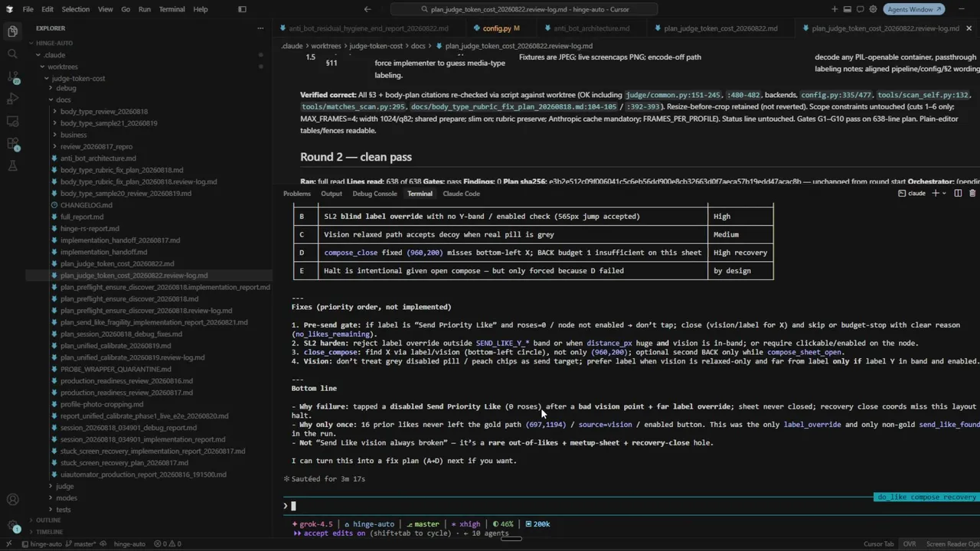The height and width of the screenshot is (551, 980).
Task: Switch to the Debug Console panel tab
Action: point(374,194)
